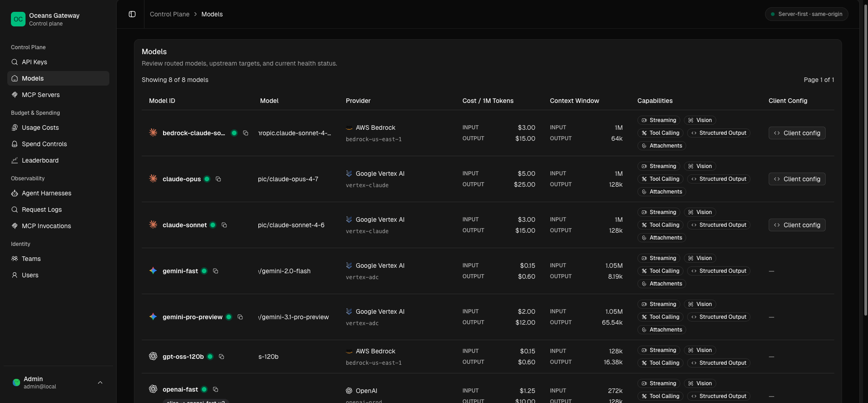Click Attachments tag in the gemini-pro-preview row

(x=662, y=330)
